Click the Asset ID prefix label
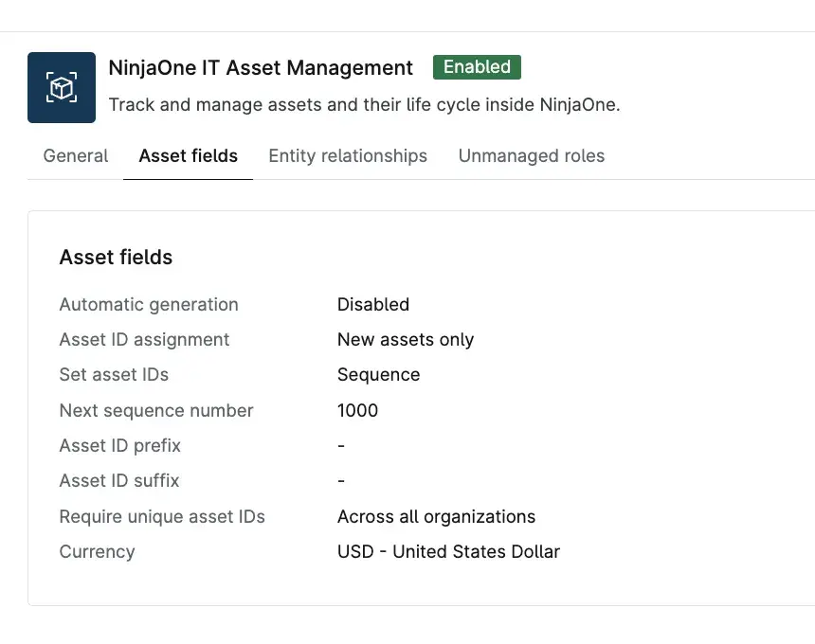The image size is (815, 644). click(120, 446)
